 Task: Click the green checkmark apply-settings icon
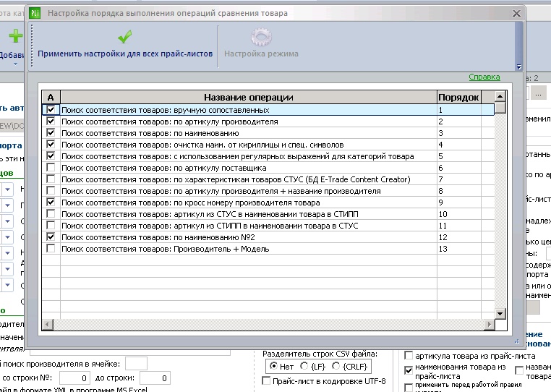click(125, 36)
